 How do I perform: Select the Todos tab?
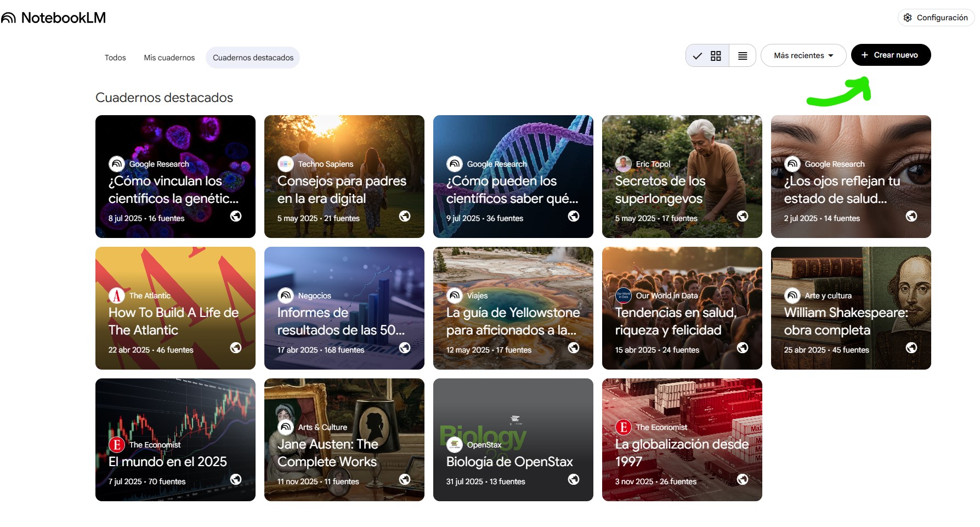pyautogui.click(x=115, y=58)
